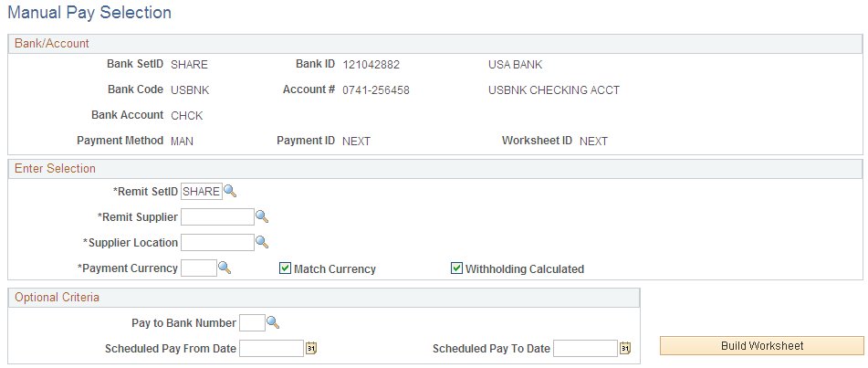Click the Payment Method value MAN
Screen dimensions: 868x368
tap(183, 142)
